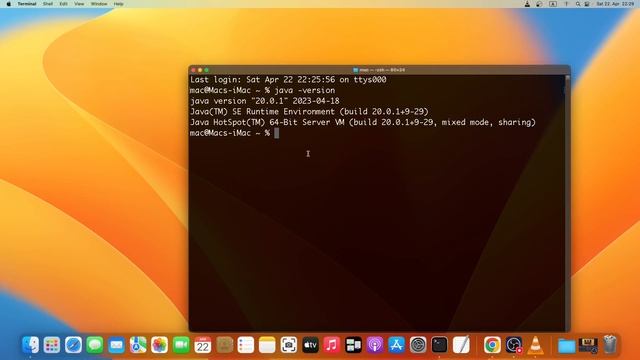The width and height of the screenshot is (640, 360).
Task: Launch the App Store from Dock
Action: tap(396, 345)
